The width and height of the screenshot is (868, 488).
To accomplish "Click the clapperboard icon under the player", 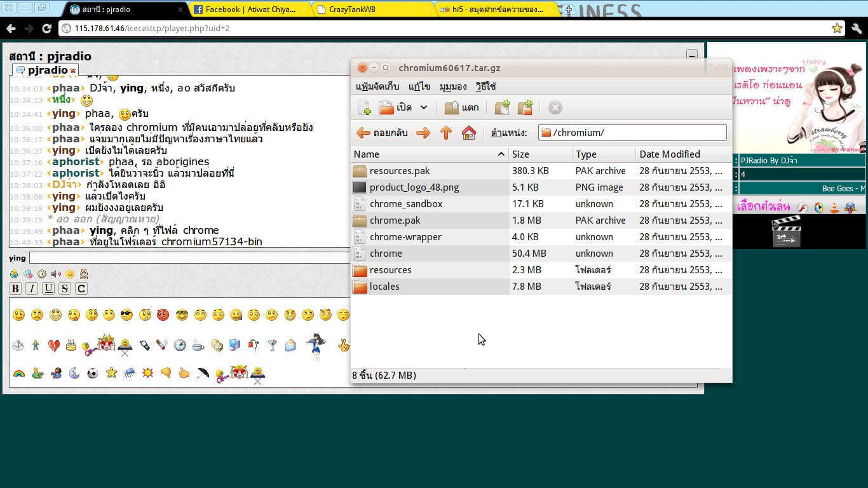I will 786,232.
